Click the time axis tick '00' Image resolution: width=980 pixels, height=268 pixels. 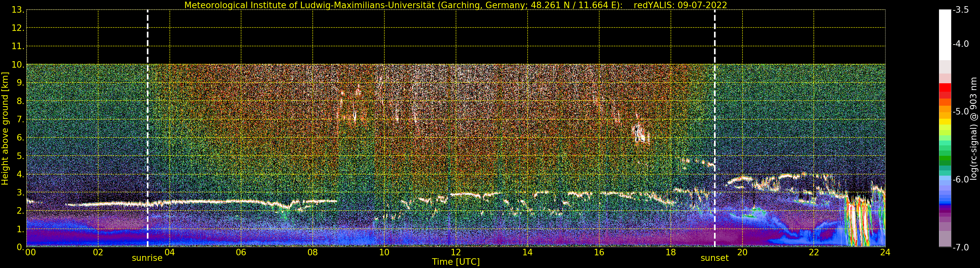click(31, 252)
